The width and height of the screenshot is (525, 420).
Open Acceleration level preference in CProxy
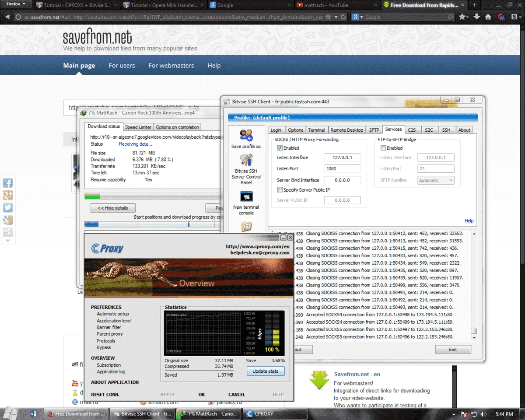pyautogui.click(x=114, y=321)
